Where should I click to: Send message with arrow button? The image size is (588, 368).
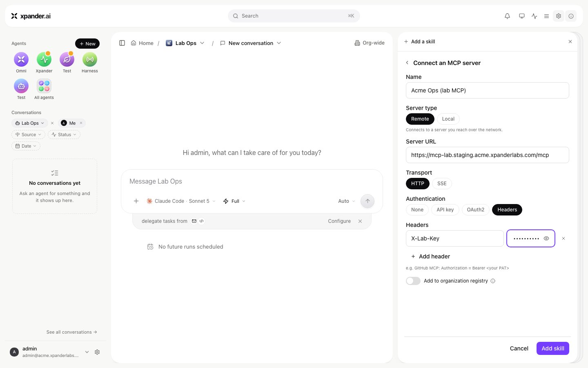point(367,201)
